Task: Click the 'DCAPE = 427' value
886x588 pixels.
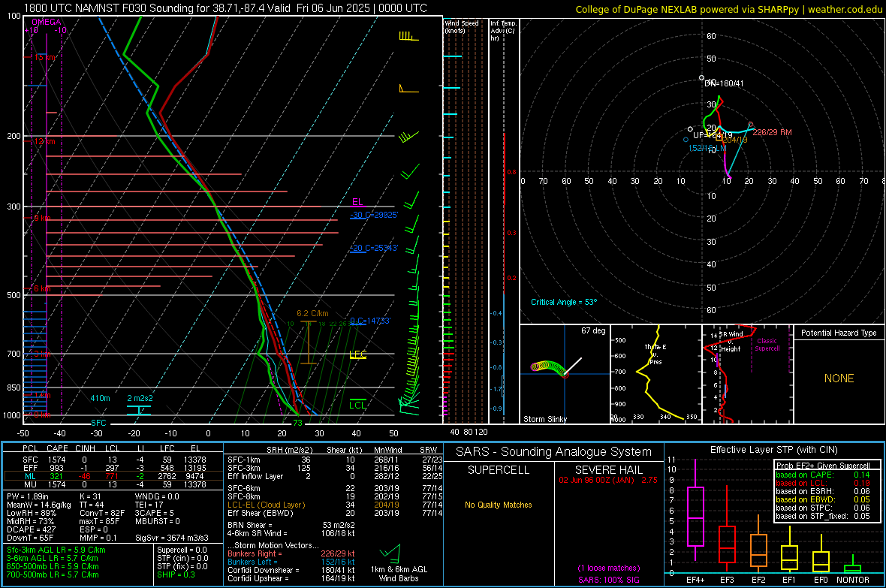Action: pyautogui.click(x=31, y=529)
